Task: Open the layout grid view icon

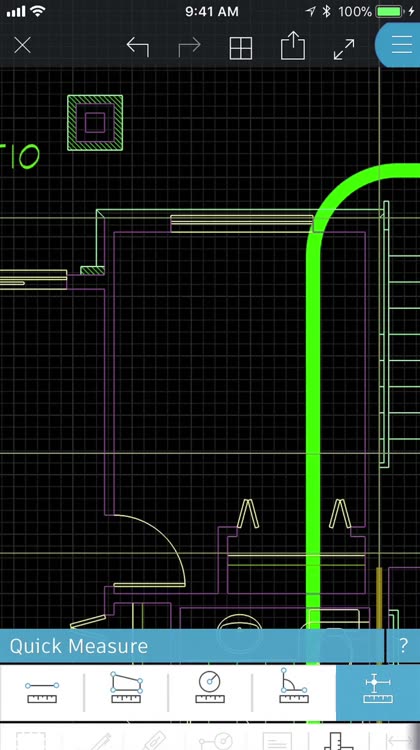Action: tap(241, 48)
